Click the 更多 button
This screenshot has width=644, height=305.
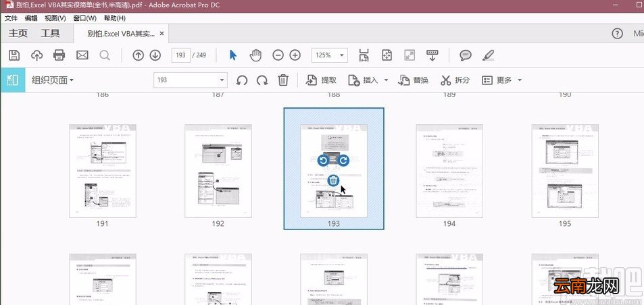pos(497,80)
